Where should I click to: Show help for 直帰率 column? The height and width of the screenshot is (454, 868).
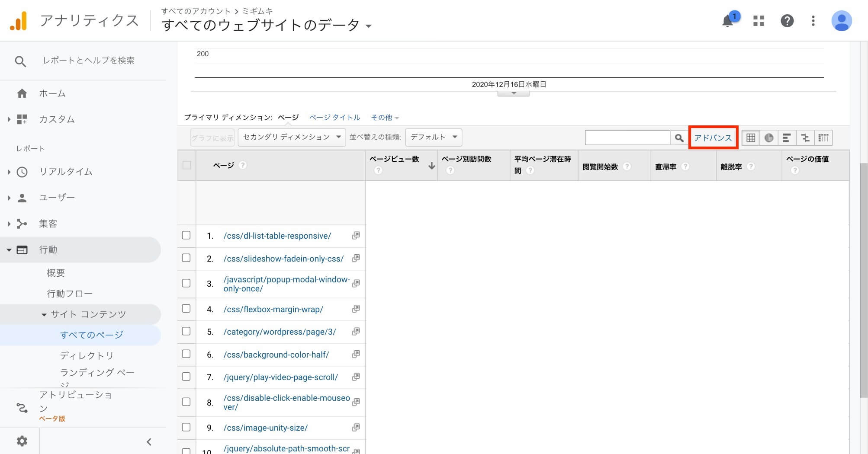click(685, 166)
